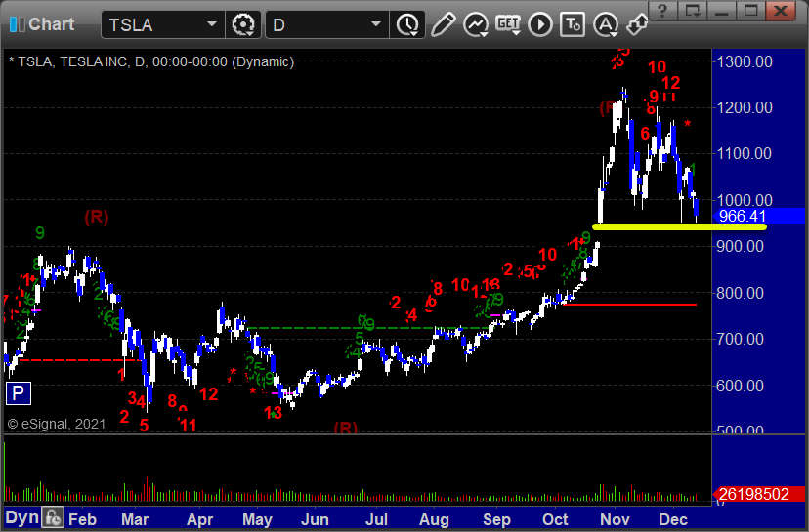This screenshot has height=532, width=809.
Task: Select the solid red horizontal line near 775
Action: (x=630, y=305)
